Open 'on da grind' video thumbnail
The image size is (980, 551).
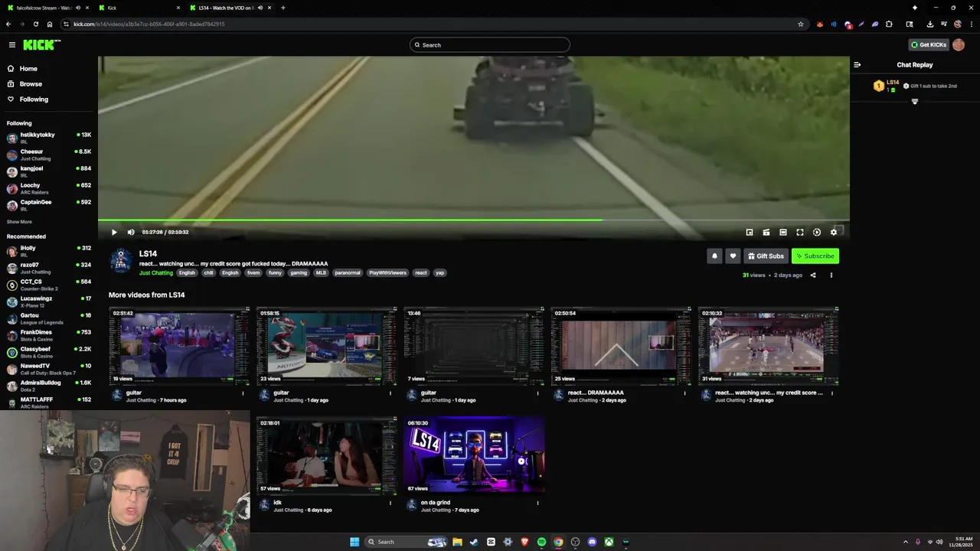[x=474, y=455]
